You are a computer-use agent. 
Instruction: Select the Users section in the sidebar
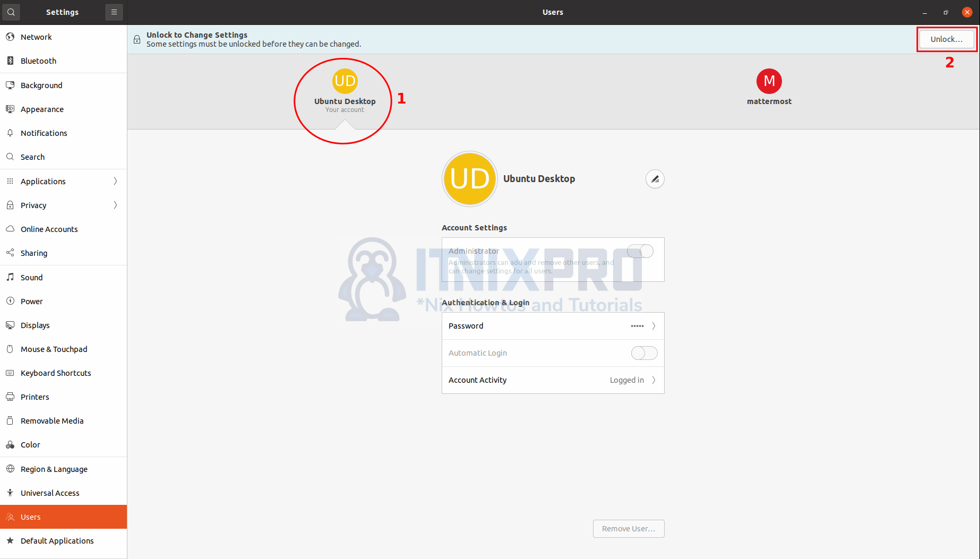point(30,517)
